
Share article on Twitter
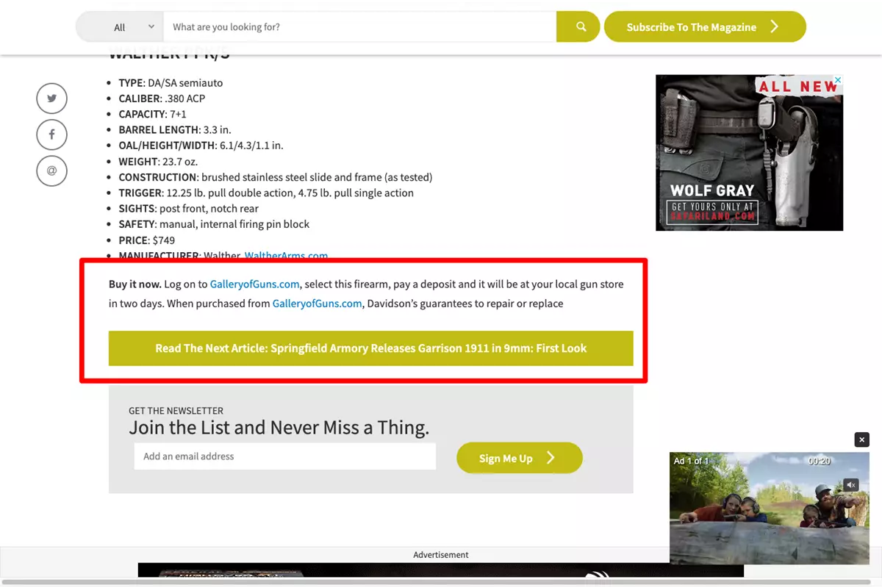coord(51,98)
